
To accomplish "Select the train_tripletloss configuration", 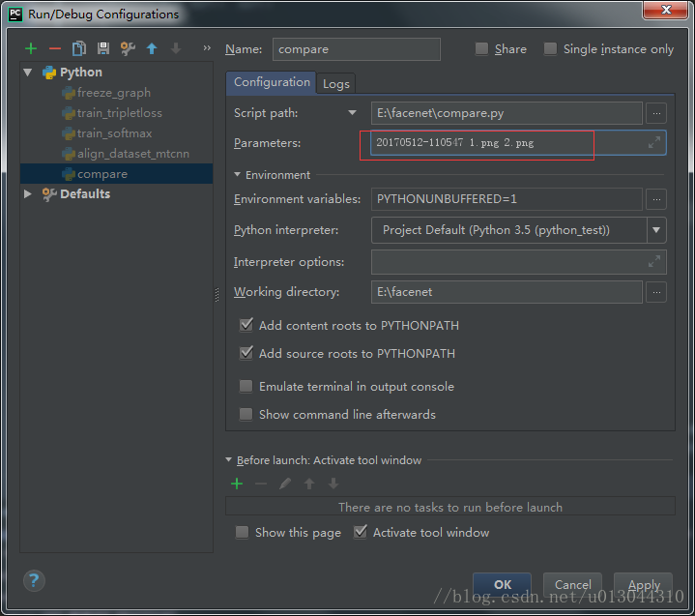I will pos(119,113).
